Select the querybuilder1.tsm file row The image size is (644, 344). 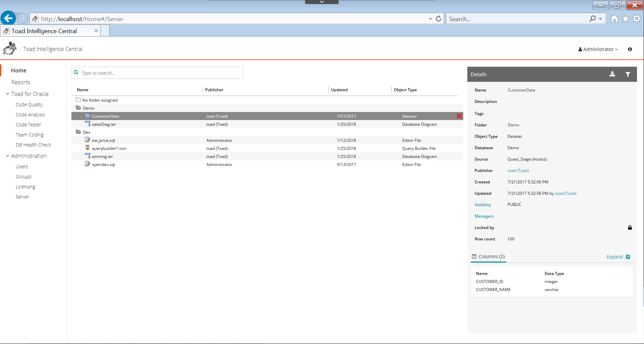109,149
